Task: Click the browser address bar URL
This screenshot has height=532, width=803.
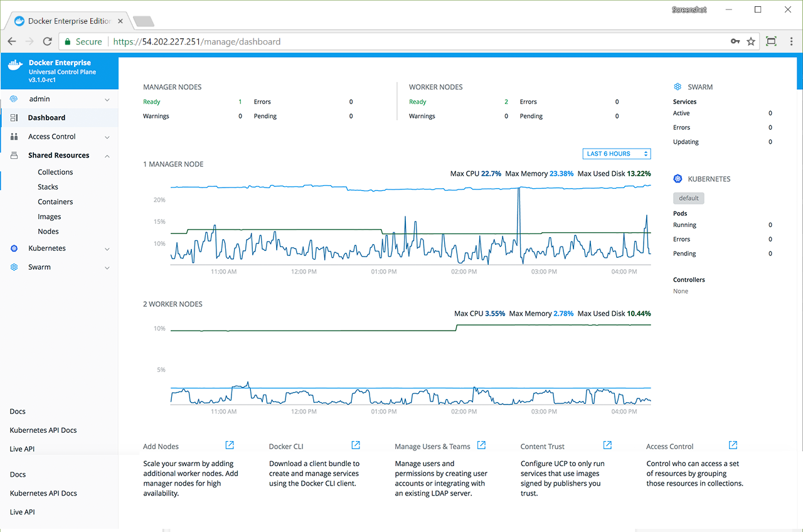Action: pyautogui.click(x=196, y=42)
